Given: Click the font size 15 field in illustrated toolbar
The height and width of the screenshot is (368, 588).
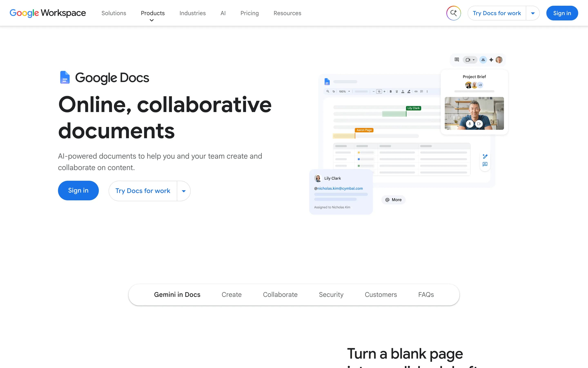Looking at the screenshot, I should point(379,92).
